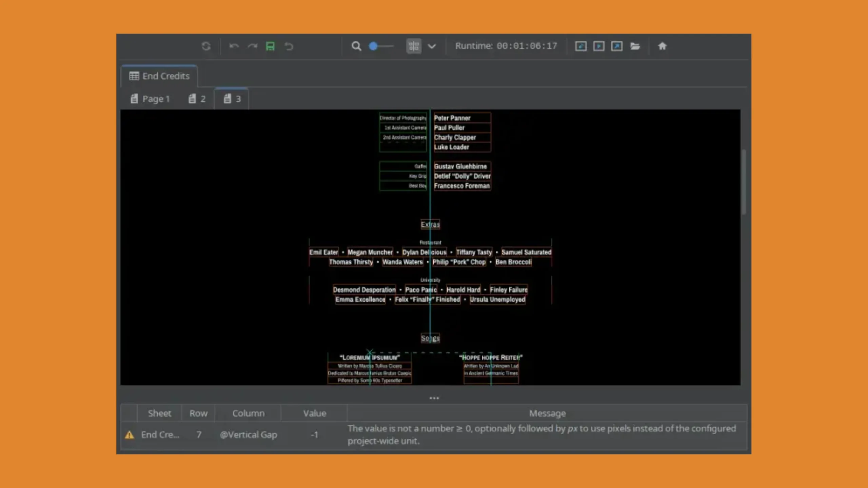The image size is (868, 488).
Task: Redo the last change
Action: pos(252,46)
